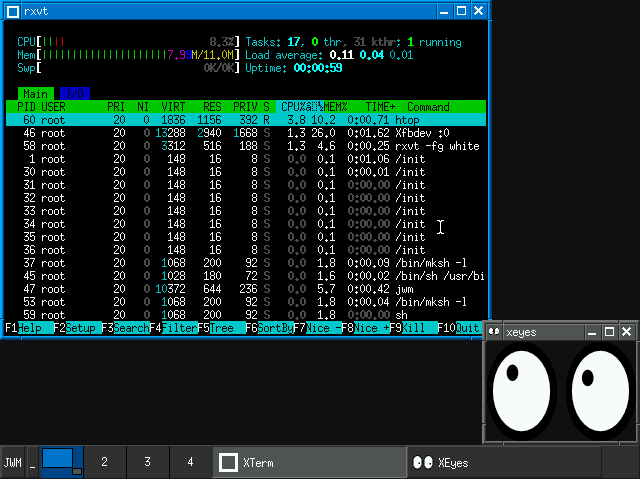Click the Tasks summary line
The height and width of the screenshot is (479, 640).
pos(353,42)
